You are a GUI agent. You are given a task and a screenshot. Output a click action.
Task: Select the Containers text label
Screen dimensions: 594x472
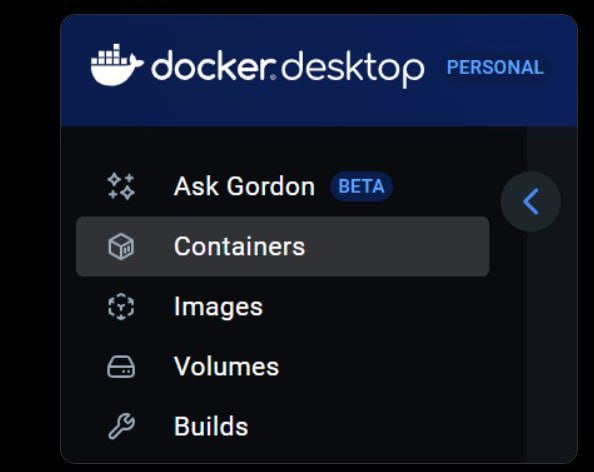239,247
